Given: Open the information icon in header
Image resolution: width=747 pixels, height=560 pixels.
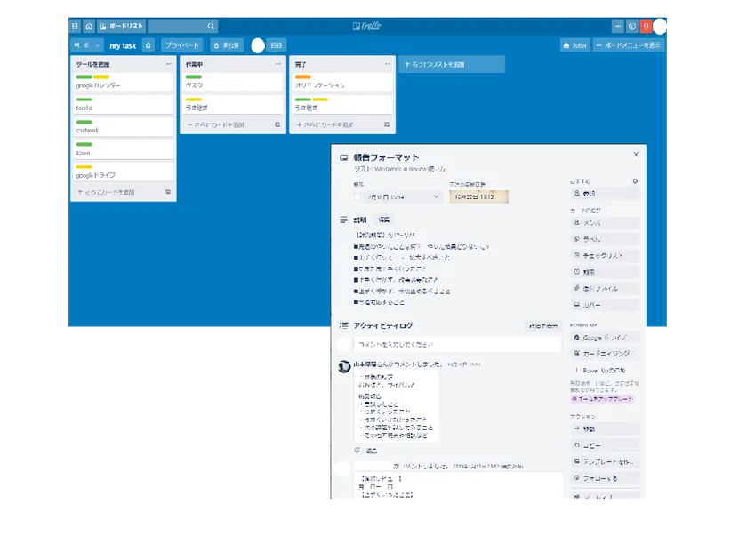Looking at the screenshot, I should 631,26.
